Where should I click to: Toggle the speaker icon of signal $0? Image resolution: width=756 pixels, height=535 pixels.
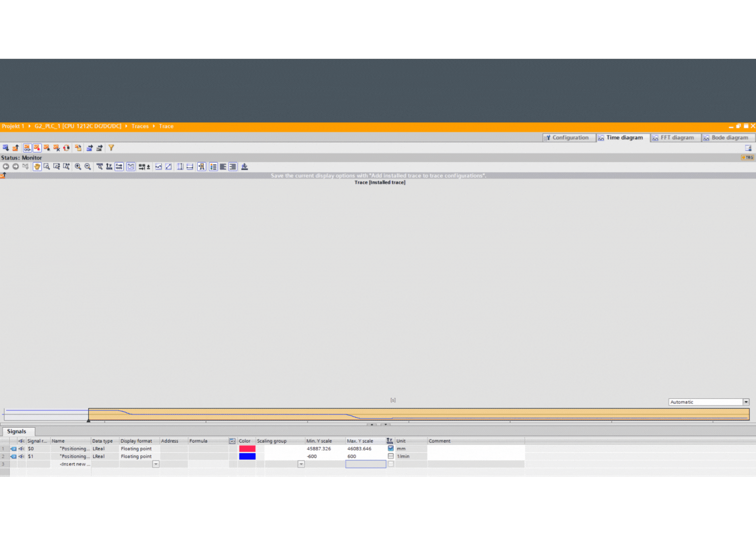pos(21,449)
